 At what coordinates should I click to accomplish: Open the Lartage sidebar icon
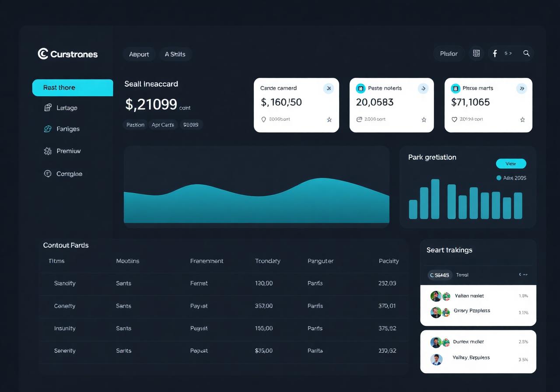(48, 108)
